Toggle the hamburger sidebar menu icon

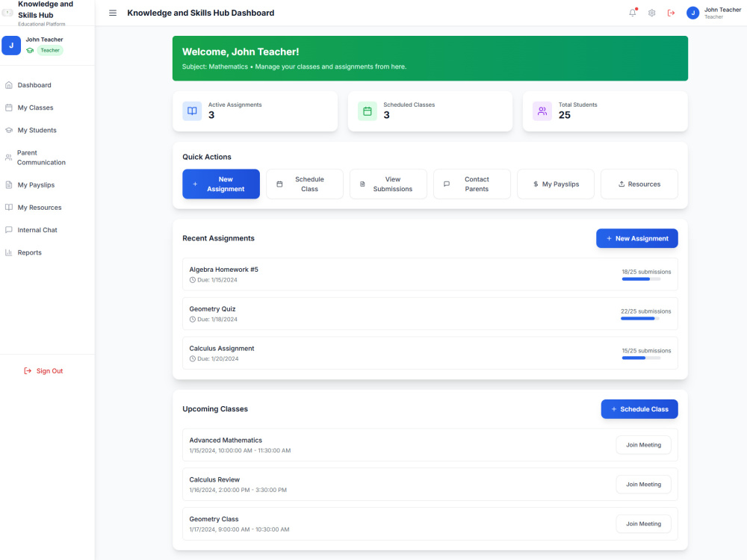(x=113, y=13)
